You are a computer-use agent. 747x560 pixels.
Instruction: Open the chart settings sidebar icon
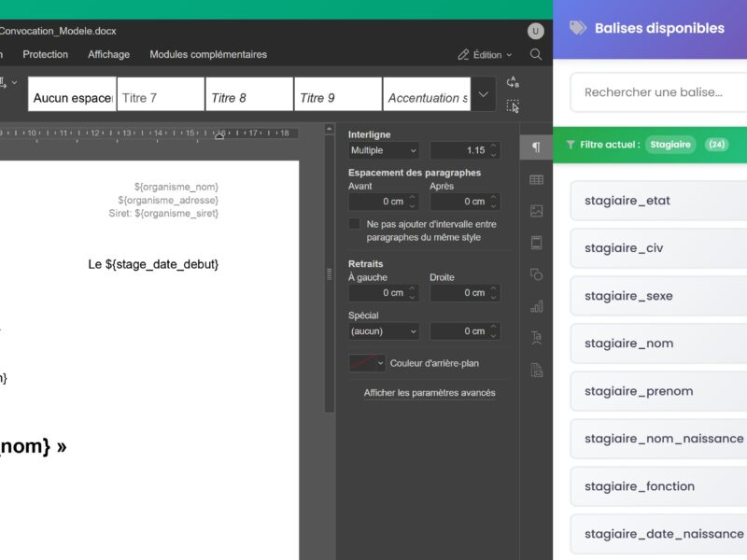(536, 306)
